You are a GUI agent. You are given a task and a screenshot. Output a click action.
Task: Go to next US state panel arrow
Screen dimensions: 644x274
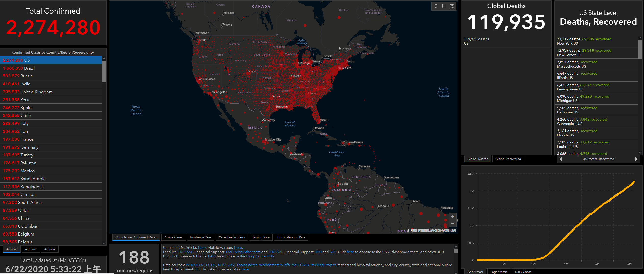pos(636,159)
